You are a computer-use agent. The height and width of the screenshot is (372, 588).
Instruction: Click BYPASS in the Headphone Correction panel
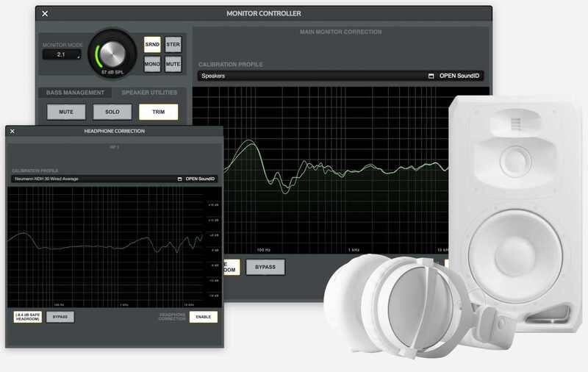pos(60,317)
